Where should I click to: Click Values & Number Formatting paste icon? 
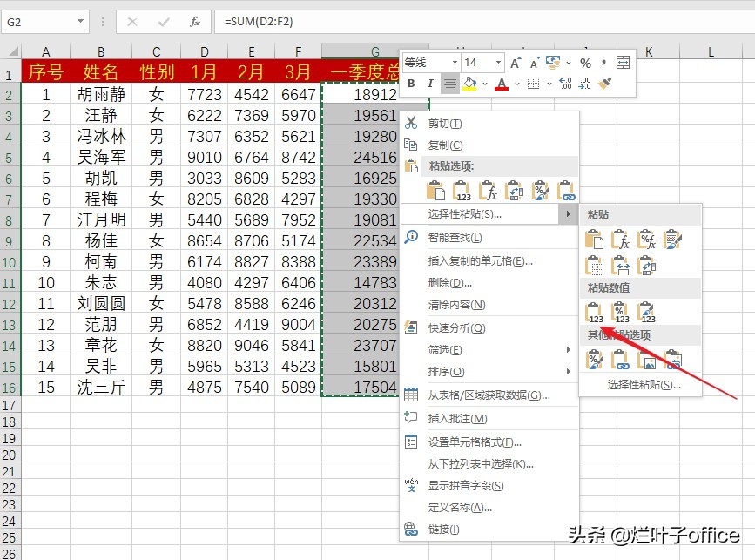point(620,312)
